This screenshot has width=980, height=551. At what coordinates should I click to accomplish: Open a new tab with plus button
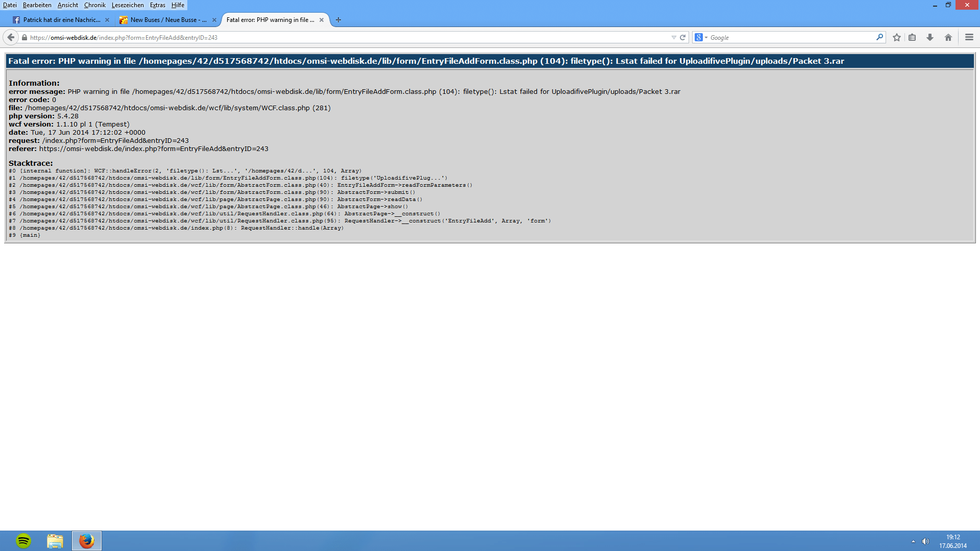pos(338,20)
